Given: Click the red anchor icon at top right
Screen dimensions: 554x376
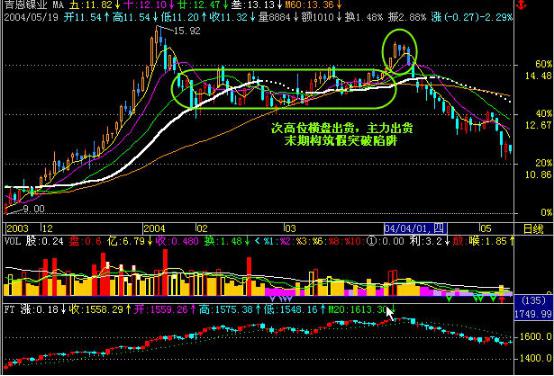Looking at the screenshot, I should [521, 5].
